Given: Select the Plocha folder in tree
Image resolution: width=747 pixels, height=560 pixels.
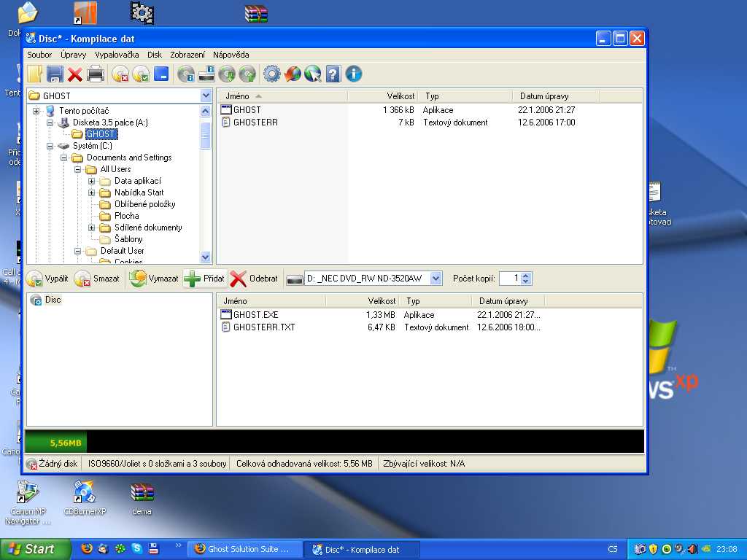Looking at the screenshot, I should click(x=127, y=216).
